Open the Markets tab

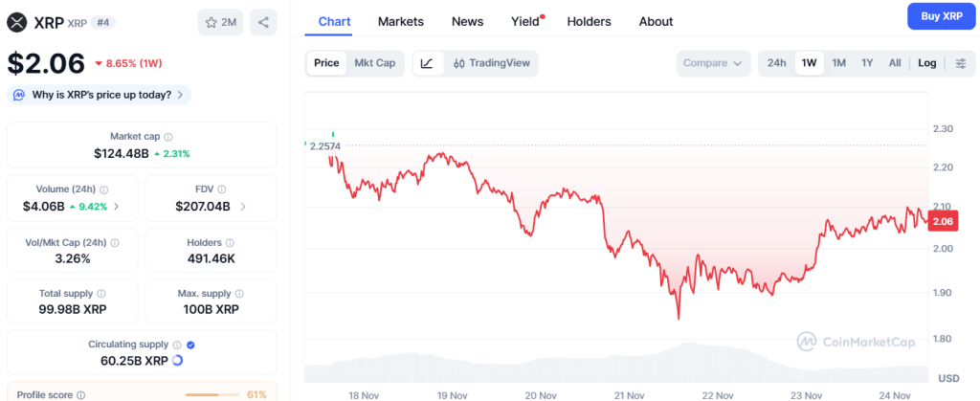coord(401,21)
